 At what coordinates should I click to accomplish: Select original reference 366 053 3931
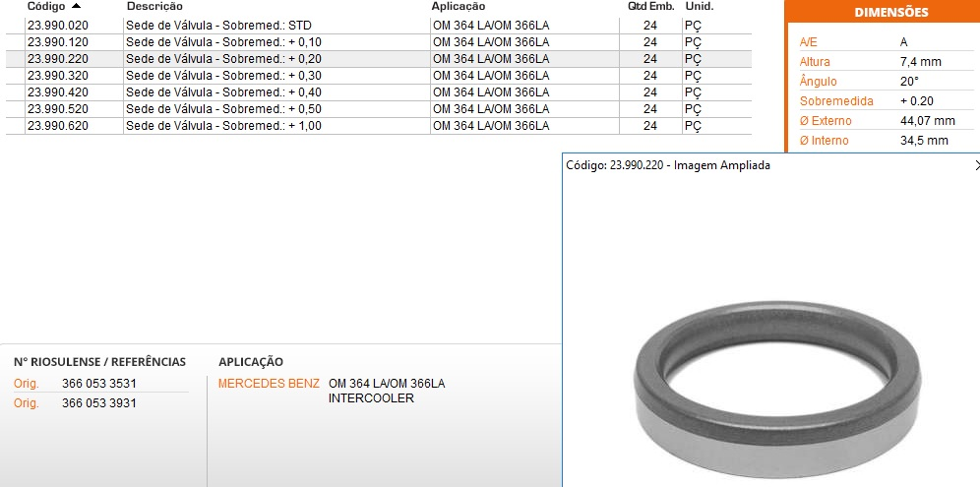click(x=98, y=403)
